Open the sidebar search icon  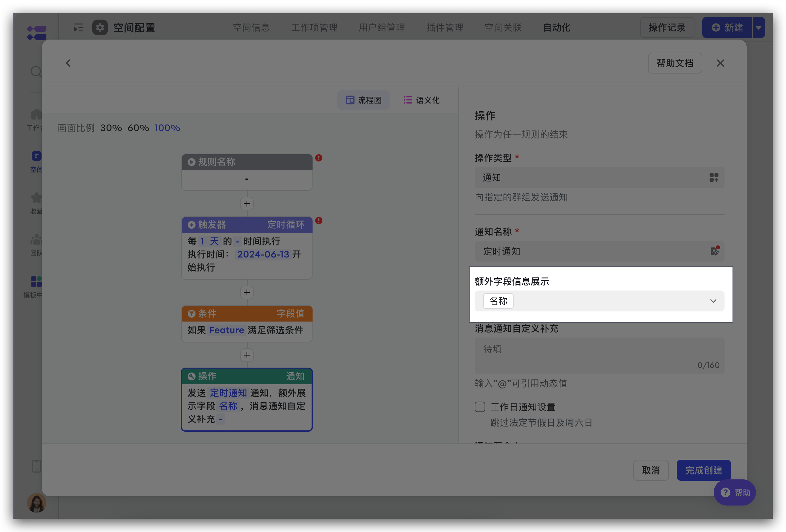[36, 71]
